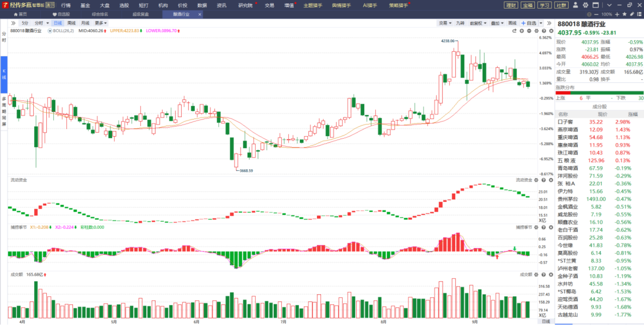Image resolution: width=644 pixels, height=325 pixels.
Task: Open the AI猎手 menu
Action: 371,5
